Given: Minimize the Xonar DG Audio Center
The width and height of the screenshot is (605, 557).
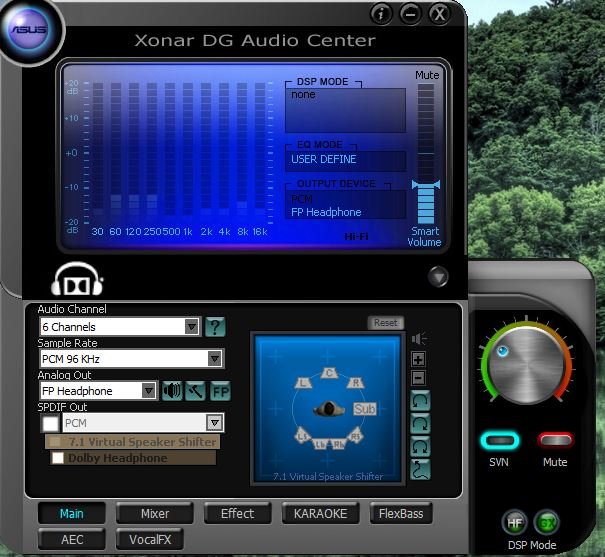Looking at the screenshot, I should click(411, 15).
